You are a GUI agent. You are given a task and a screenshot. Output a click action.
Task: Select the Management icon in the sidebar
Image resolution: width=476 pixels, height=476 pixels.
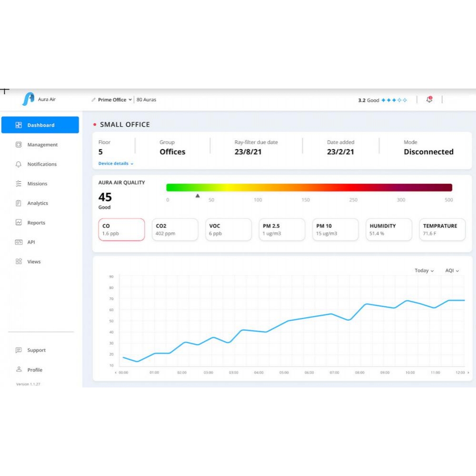[x=18, y=144]
